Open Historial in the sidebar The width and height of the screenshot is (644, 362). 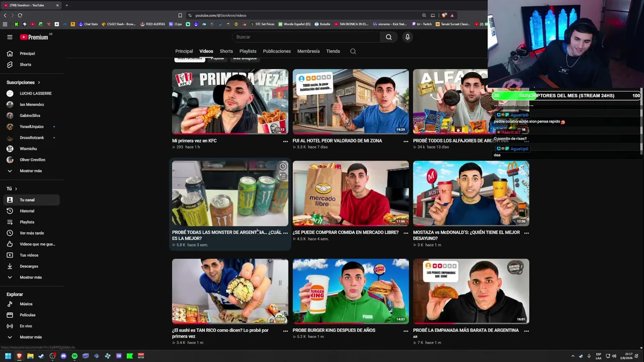pos(30,211)
